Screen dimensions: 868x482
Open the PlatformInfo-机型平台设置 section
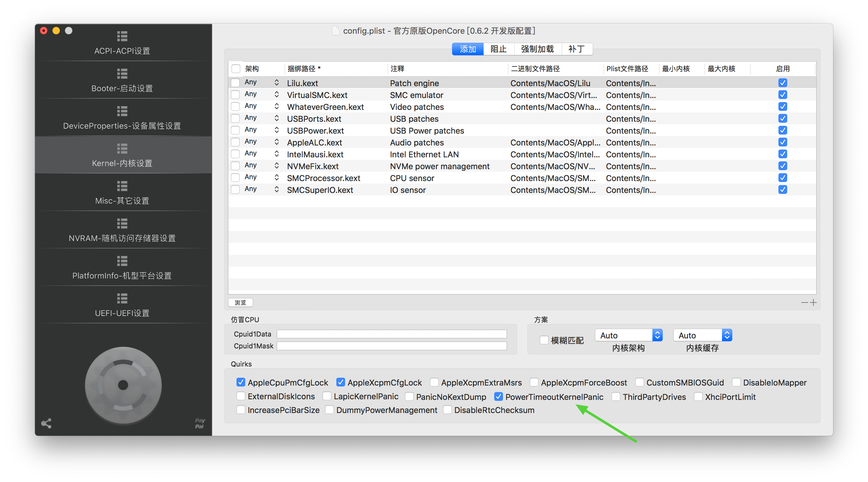coord(122,267)
